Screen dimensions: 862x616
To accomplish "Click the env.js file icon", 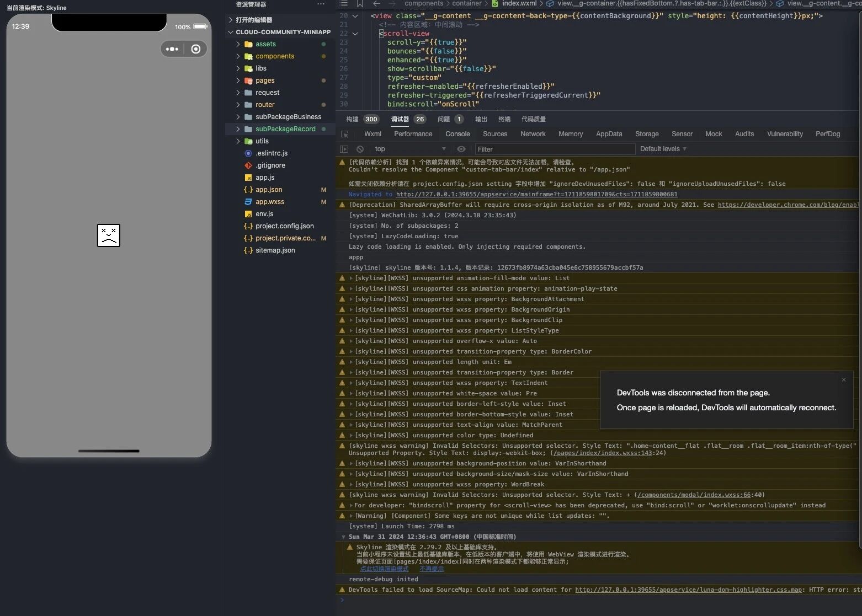I will pos(248,214).
